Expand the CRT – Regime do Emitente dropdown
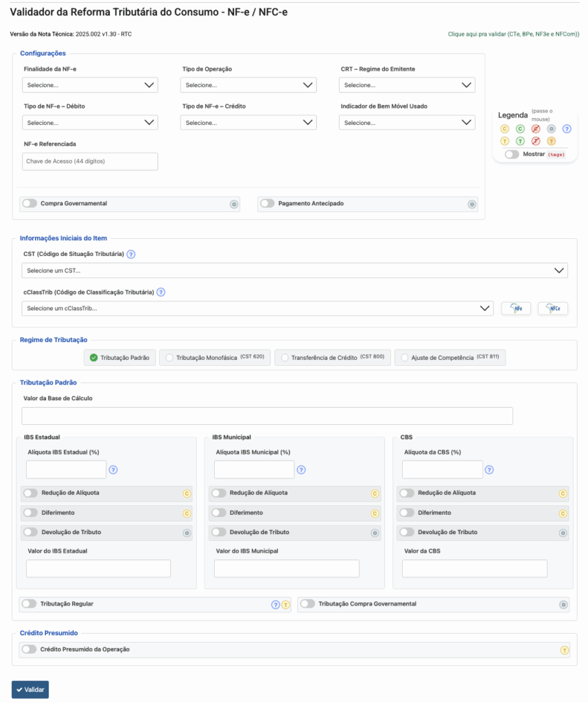The image size is (588, 703). [407, 85]
